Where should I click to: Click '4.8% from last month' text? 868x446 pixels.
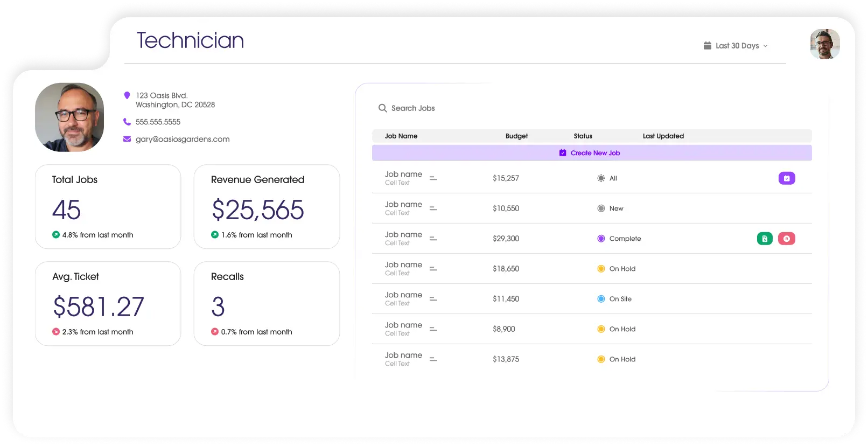coord(97,235)
